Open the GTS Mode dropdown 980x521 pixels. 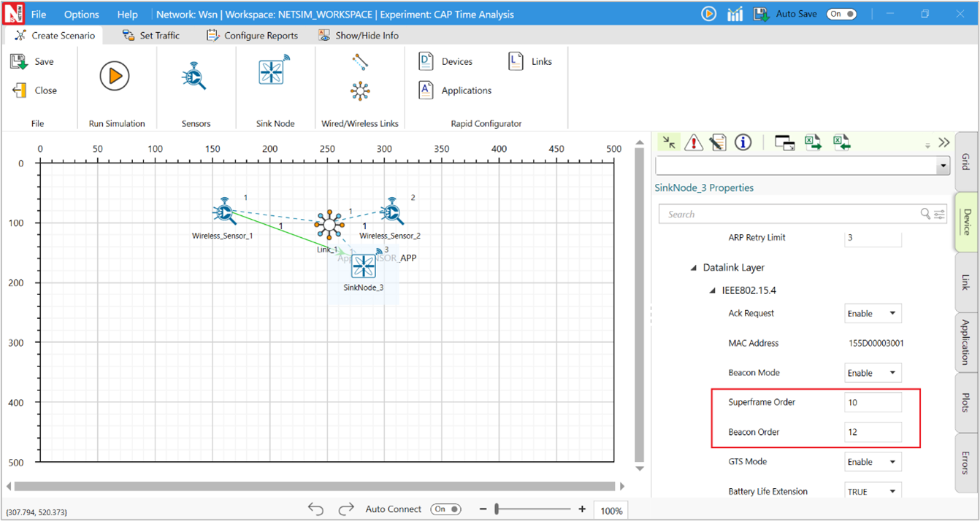873,462
